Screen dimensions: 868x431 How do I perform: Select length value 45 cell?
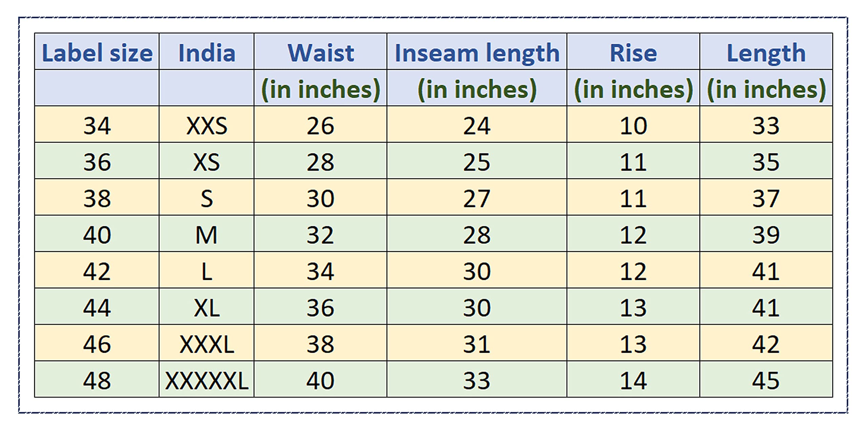(766, 380)
